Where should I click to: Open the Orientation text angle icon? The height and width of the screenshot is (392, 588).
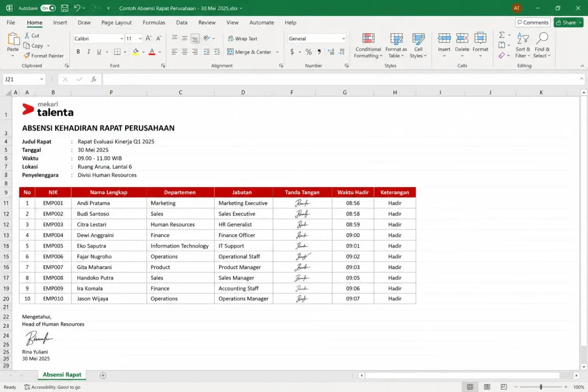pyautogui.click(x=207, y=38)
